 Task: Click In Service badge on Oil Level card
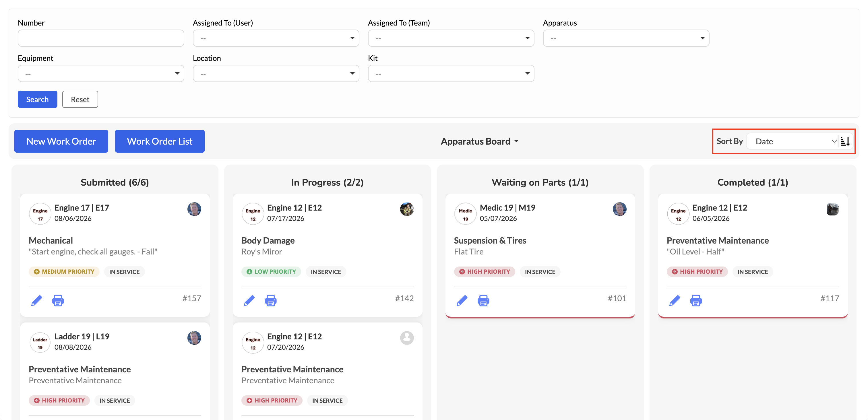click(x=753, y=271)
